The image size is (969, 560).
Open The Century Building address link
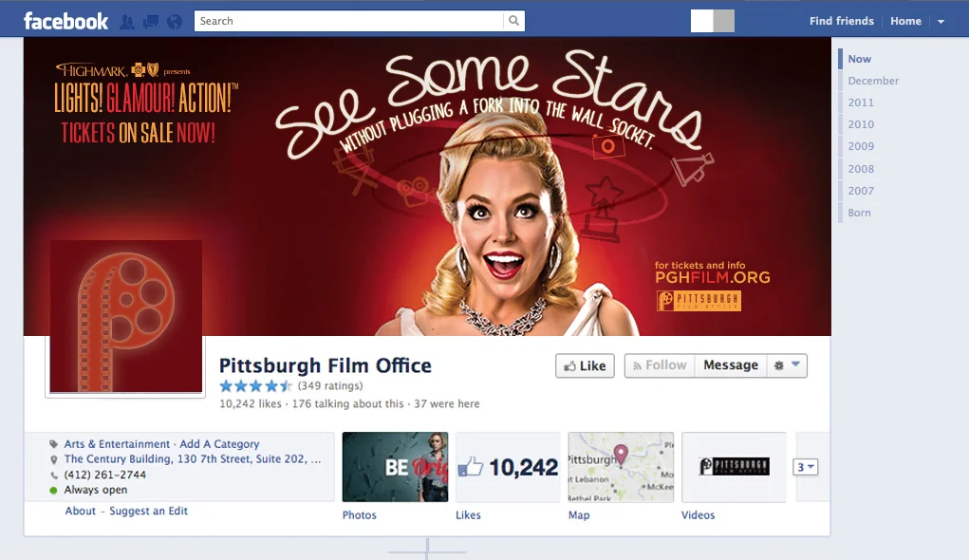pyautogui.click(x=193, y=459)
